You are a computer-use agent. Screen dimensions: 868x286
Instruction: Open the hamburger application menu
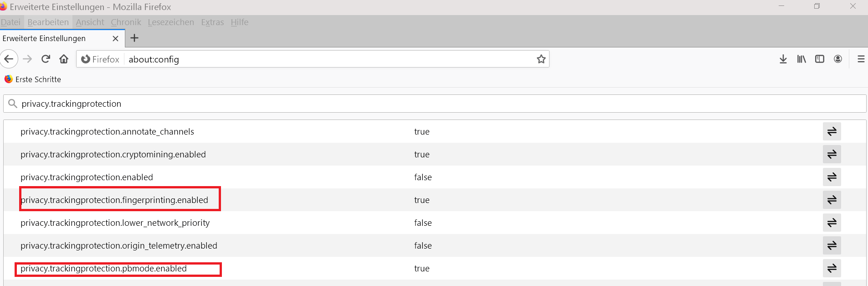pyautogui.click(x=861, y=59)
